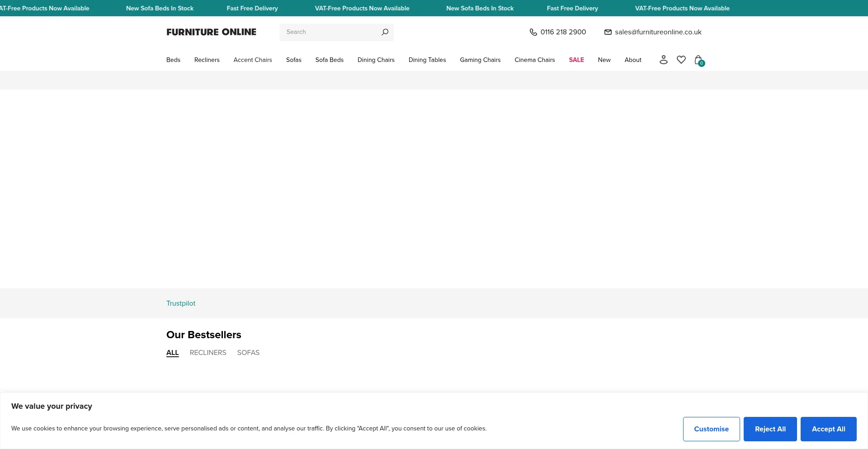868x449 pixels.
Task: Click the Furniture Online logo
Action: [211, 32]
